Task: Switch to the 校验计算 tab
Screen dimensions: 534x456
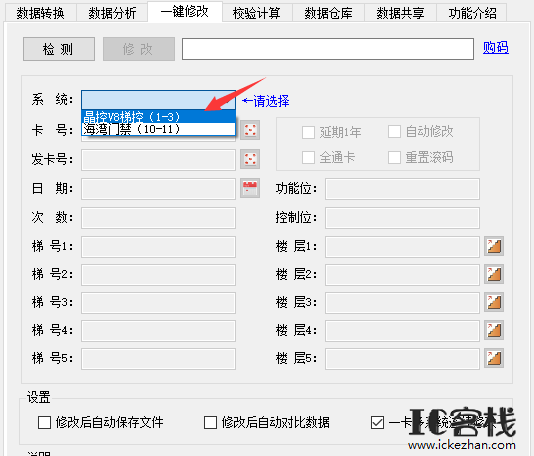Action: coord(256,13)
